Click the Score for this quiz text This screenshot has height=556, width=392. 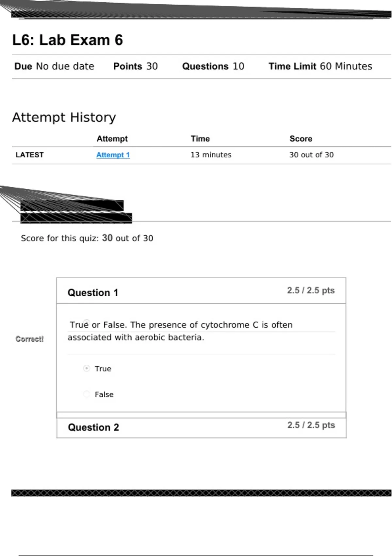pyautogui.click(x=87, y=238)
